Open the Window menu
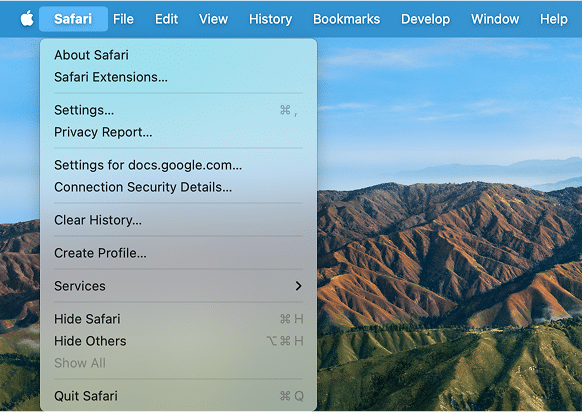Viewport: 582px width, 412px height. point(495,19)
